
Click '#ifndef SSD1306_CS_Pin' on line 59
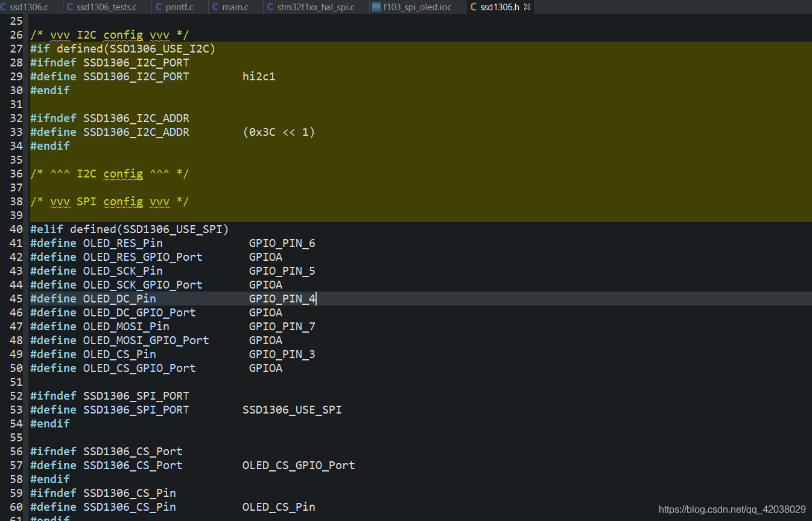coord(103,493)
